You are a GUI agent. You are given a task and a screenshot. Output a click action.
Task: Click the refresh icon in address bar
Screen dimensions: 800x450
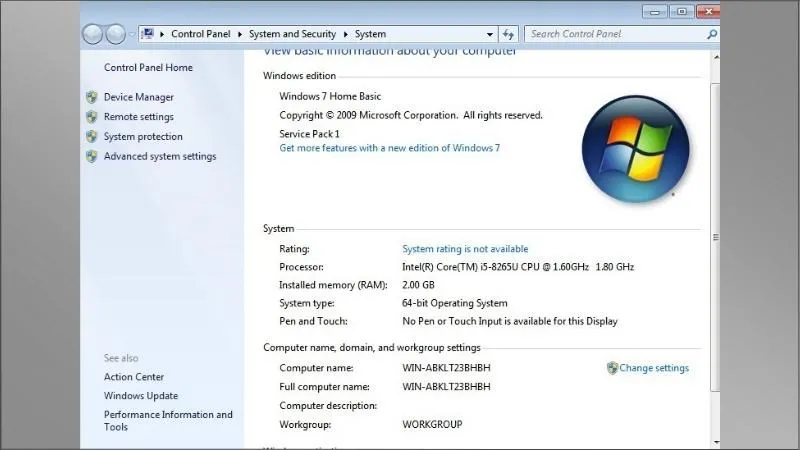point(509,34)
